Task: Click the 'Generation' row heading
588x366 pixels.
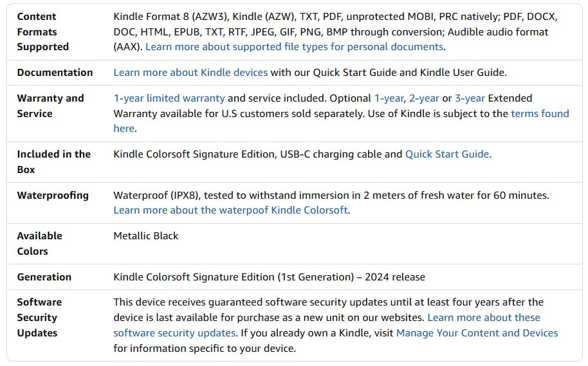Action: (44, 277)
